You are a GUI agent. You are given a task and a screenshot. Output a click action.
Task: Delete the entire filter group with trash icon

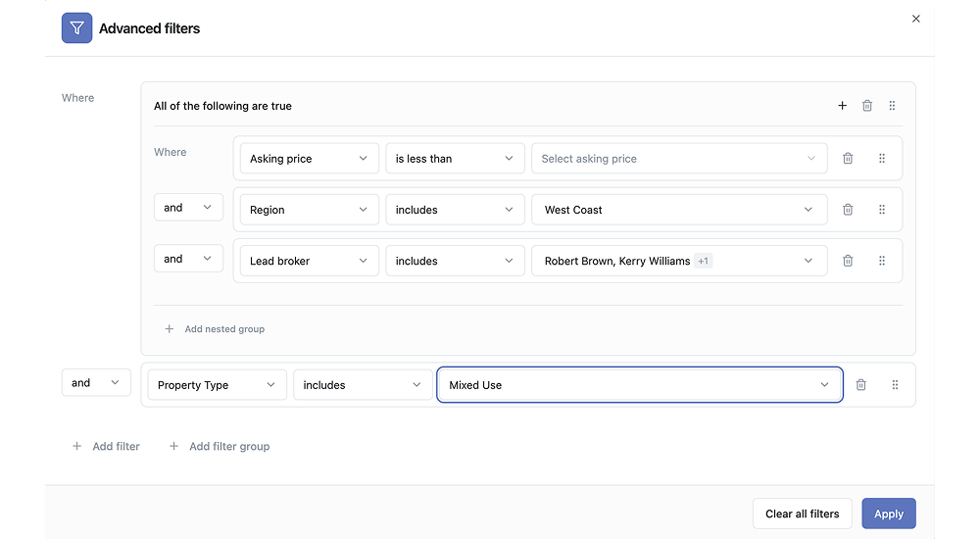pos(867,106)
